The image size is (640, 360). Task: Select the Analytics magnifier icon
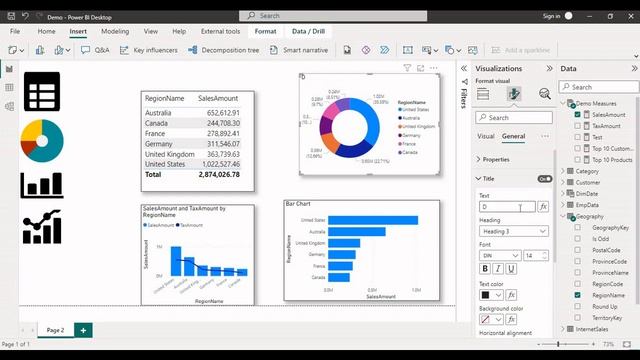pos(544,94)
